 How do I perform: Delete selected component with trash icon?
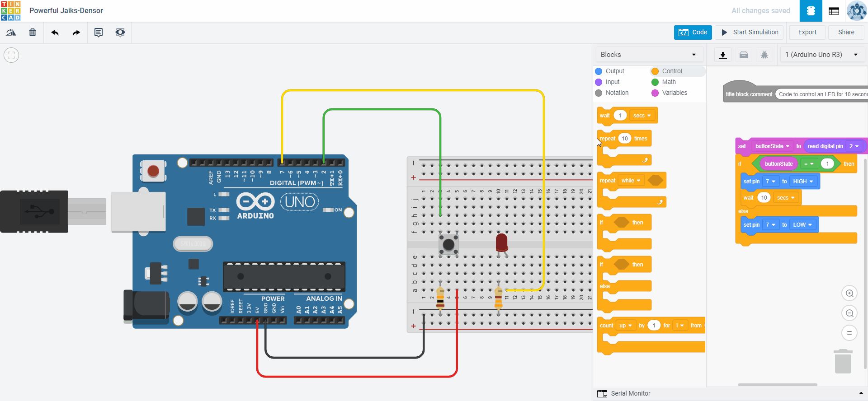(33, 33)
